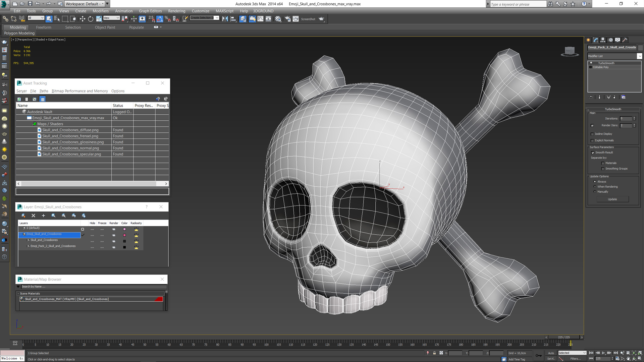Select the When Rendering update option
Viewport: 644px width, 362px height.
(595, 186)
